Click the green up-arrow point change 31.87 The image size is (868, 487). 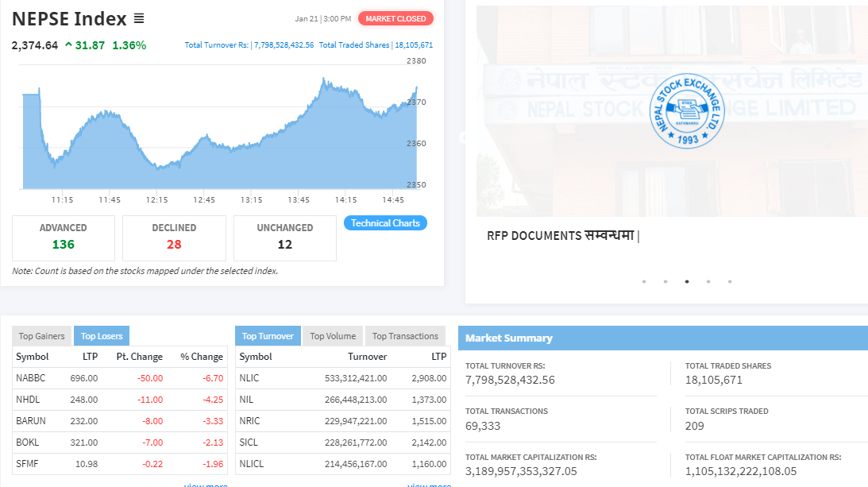[x=85, y=45]
